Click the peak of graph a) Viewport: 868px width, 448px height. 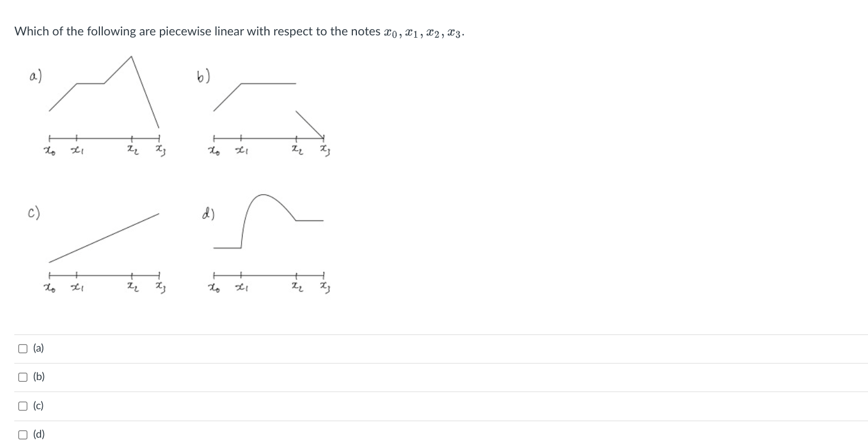pyautogui.click(x=132, y=57)
